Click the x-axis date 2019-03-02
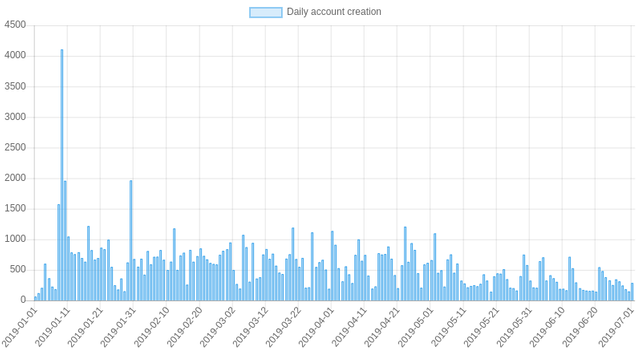The height and width of the screenshot is (361, 640). click(x=218, y=327)
